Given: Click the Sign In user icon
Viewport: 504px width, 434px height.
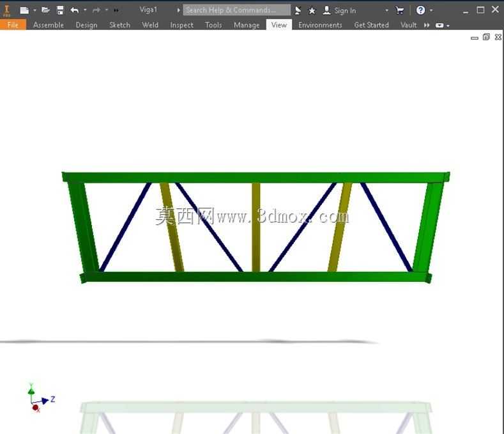Looking at the screenshot, I should coord(326,10).
